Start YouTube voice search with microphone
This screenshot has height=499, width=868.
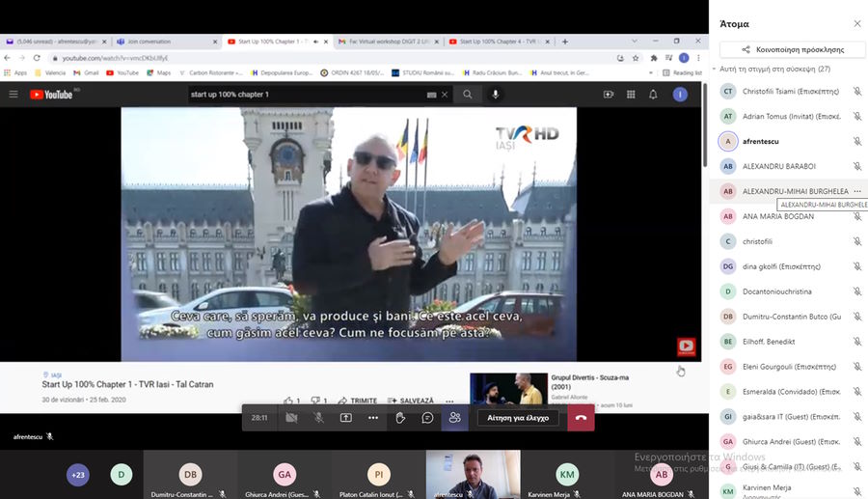coord(496,95)
